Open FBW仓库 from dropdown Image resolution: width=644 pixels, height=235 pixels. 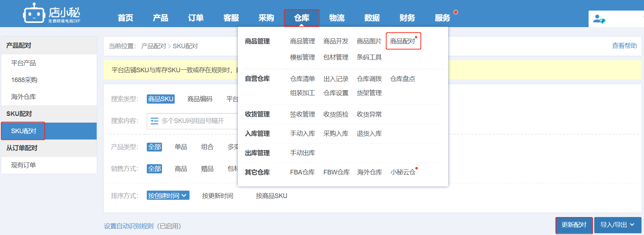pyautogui.click(x=336, y=172)
